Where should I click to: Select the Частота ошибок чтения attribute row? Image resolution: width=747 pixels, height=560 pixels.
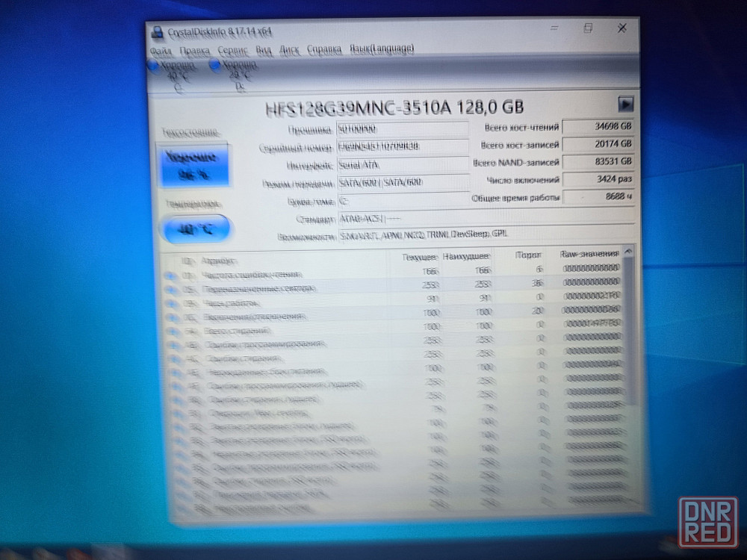pyautogui.click(x=393, y=272)
